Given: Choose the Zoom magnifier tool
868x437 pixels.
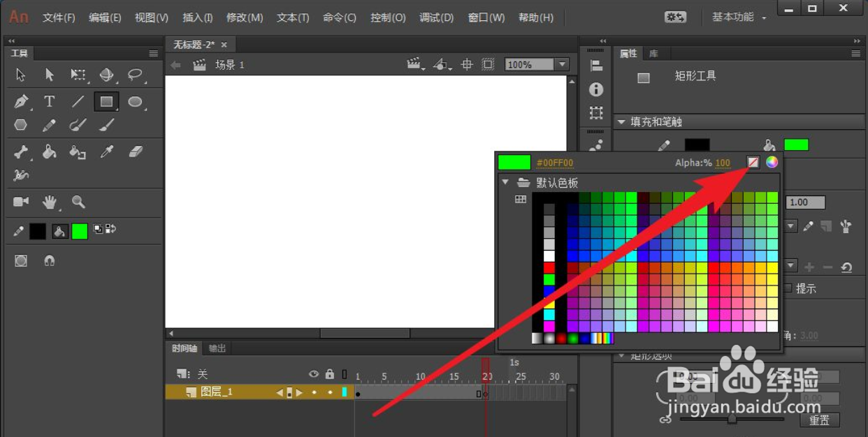Looking at the screenshot, I should (x=79, y=201).
